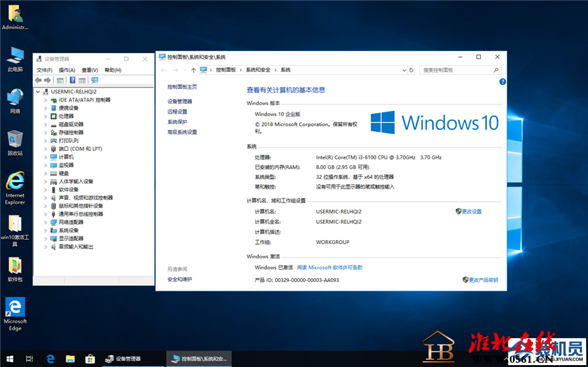Open the 回收站 recycle bin icon
The width and height of the screenshot is (588, 367).
pyautogui.click(x=15, y=143)
